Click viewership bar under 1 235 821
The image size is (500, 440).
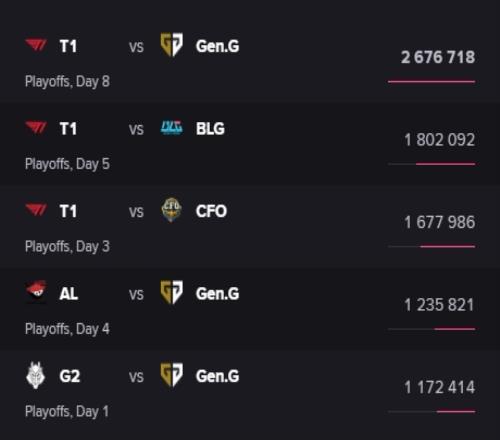point(432,329)
